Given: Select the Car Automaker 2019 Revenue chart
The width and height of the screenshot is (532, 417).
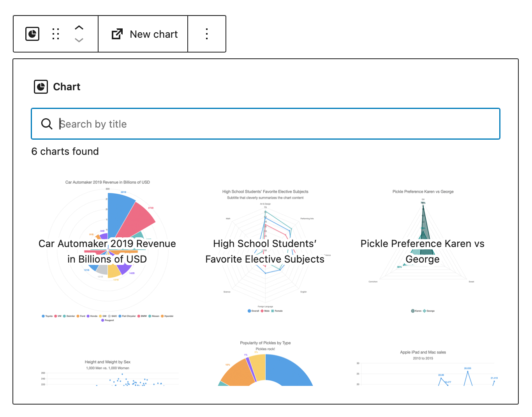Looking at the screenshot, I should click(x=107, y=251).
